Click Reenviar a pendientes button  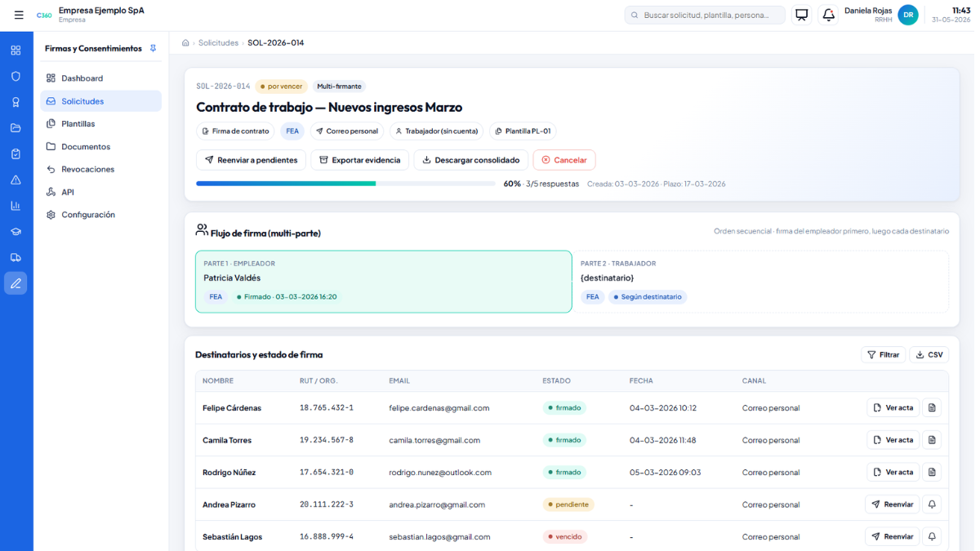(251, 160)
